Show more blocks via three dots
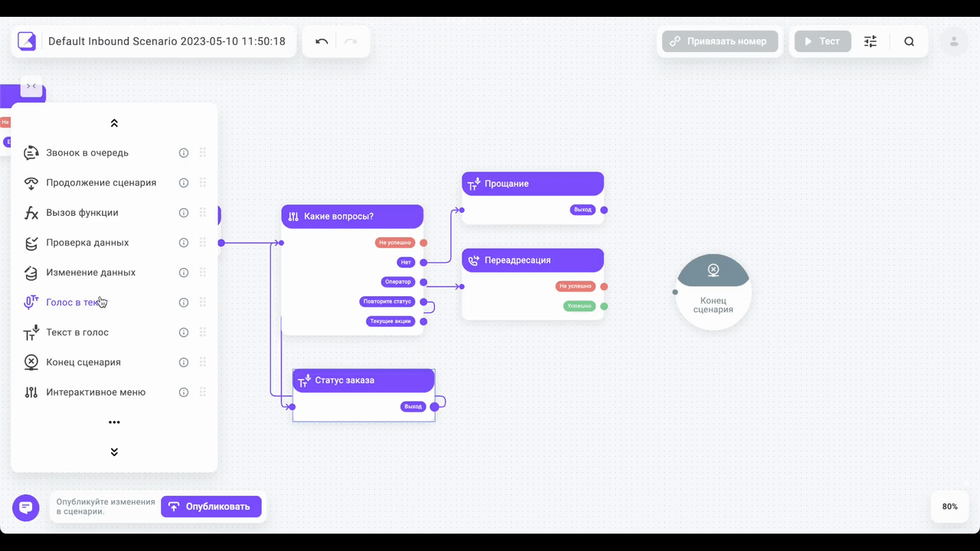Viewport: 980px width, 551px height. [x=114, y=422]
